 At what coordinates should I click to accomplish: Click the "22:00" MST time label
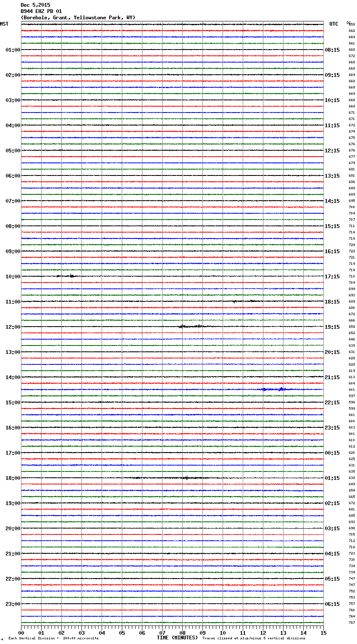(x=13, y=579)
